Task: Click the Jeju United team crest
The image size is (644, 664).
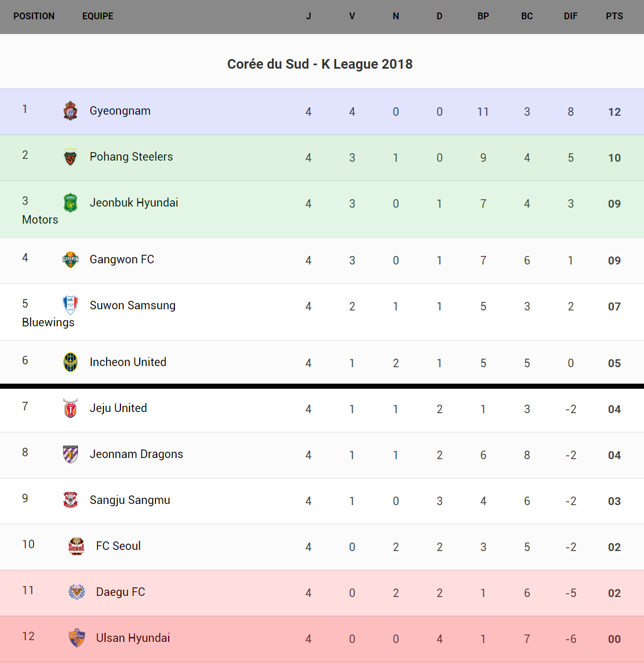Action: pyautogui.click(x=70, y=408)
